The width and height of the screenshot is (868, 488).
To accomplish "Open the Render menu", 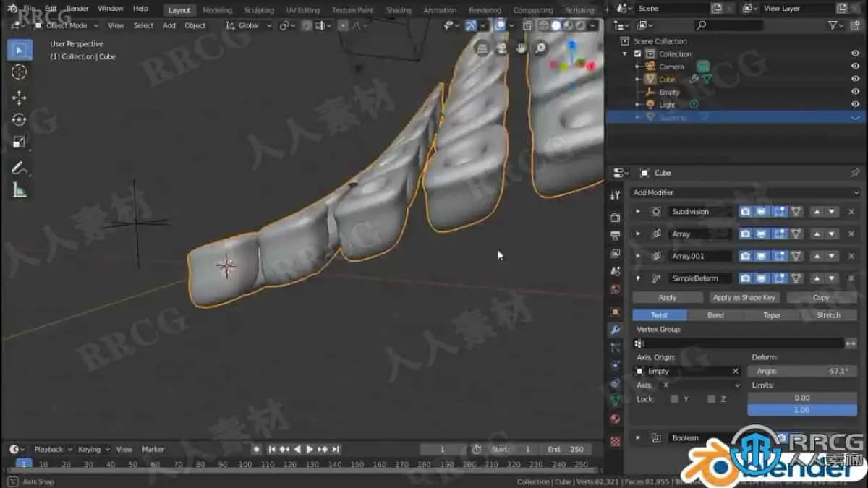I will coord(77,9).
